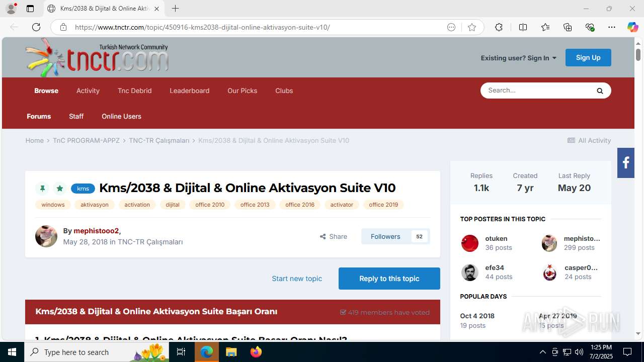
Task: Click Reply to this topic button
Action: click(389, 279)
